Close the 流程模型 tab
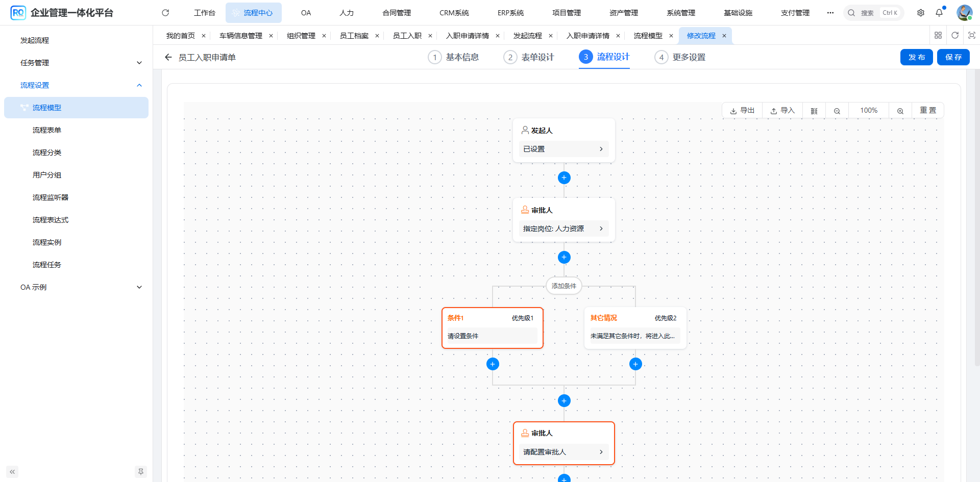 coord(671,36)
